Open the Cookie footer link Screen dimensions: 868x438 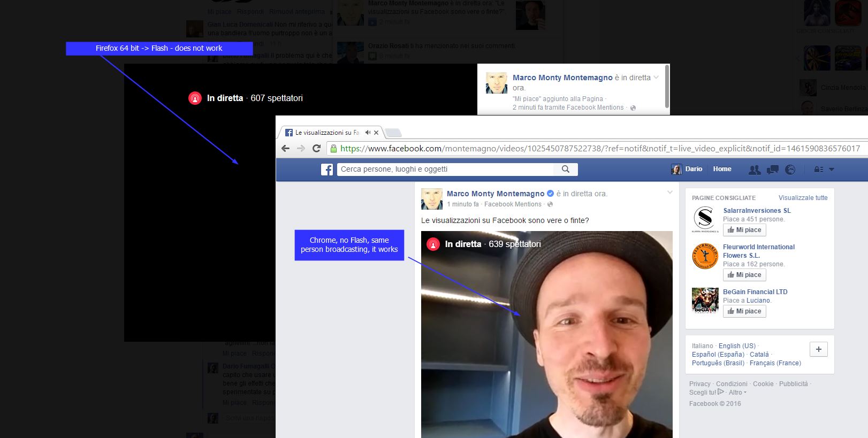763,384
